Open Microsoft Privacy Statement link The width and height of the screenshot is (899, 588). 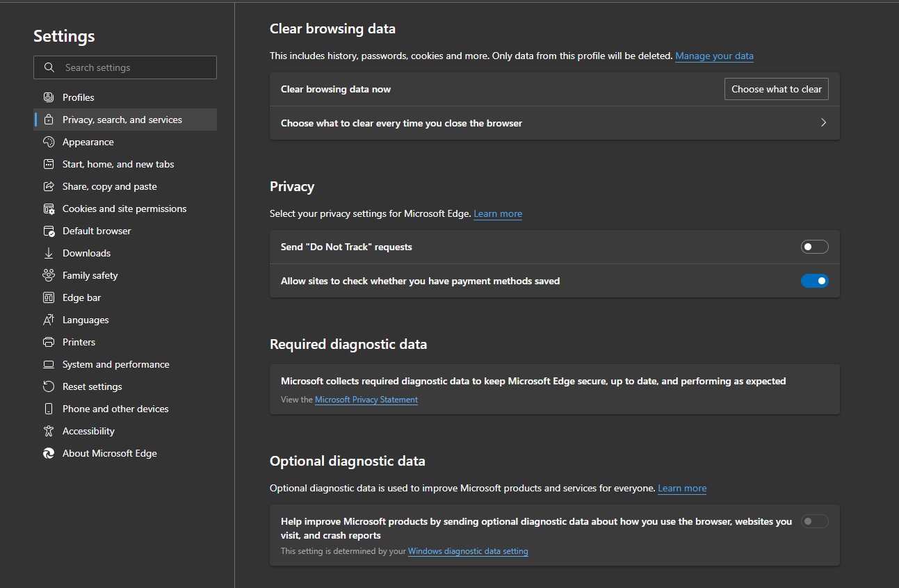pyautogui.click(x=366, y=400)
